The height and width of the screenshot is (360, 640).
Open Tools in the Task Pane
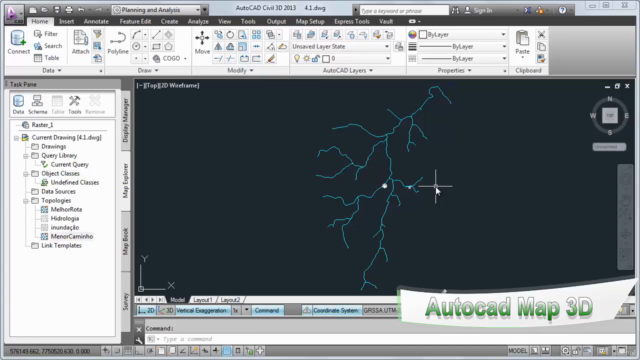coord(75,104)
